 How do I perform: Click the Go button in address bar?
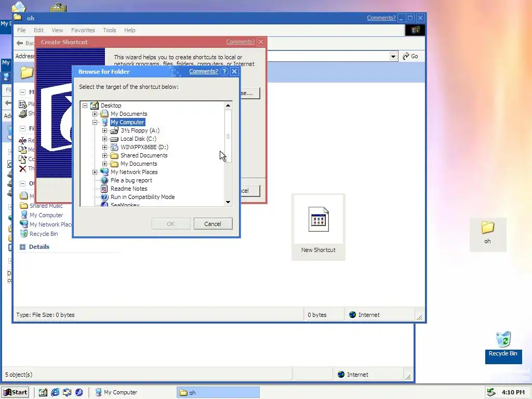click(410, 56)
